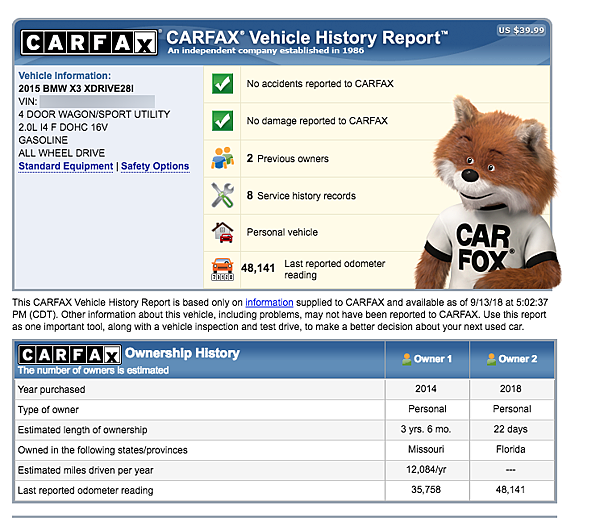Click the previous owners people icon

click(x=222, y=158)
